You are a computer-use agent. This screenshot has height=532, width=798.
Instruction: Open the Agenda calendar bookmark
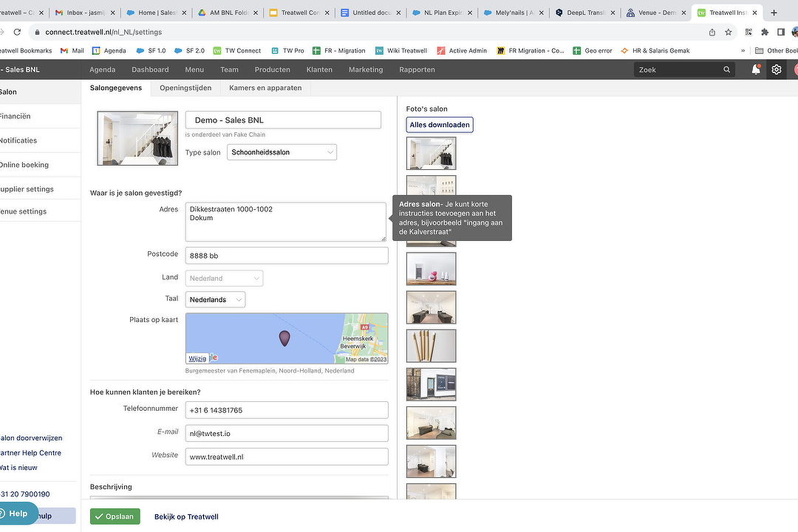(109, 50)
